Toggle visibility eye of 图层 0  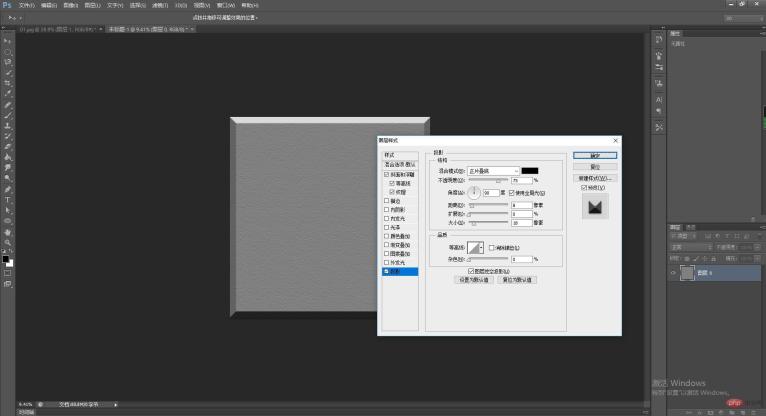[x=672, y=272]
